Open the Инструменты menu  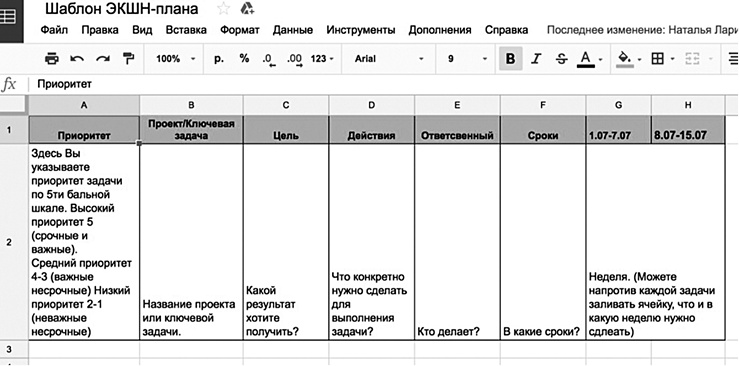(x=361, y=30)
